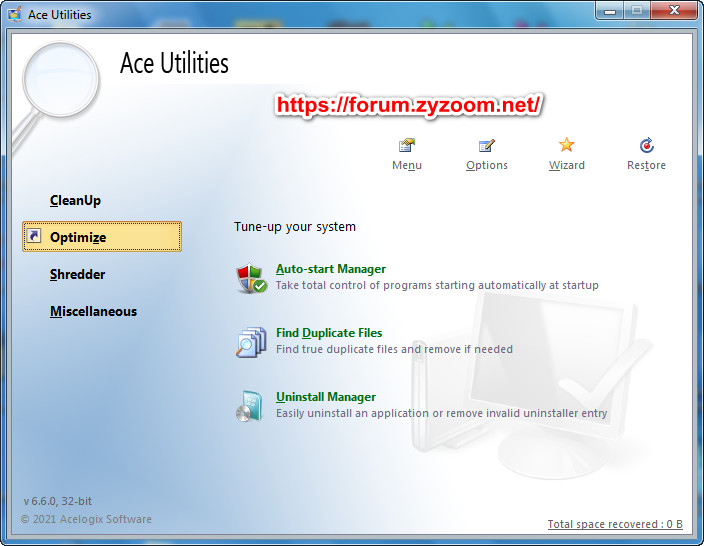This screenshot has height=546, width=704.
Task: Launch the Wizard star icon
Action: (567, 145)
